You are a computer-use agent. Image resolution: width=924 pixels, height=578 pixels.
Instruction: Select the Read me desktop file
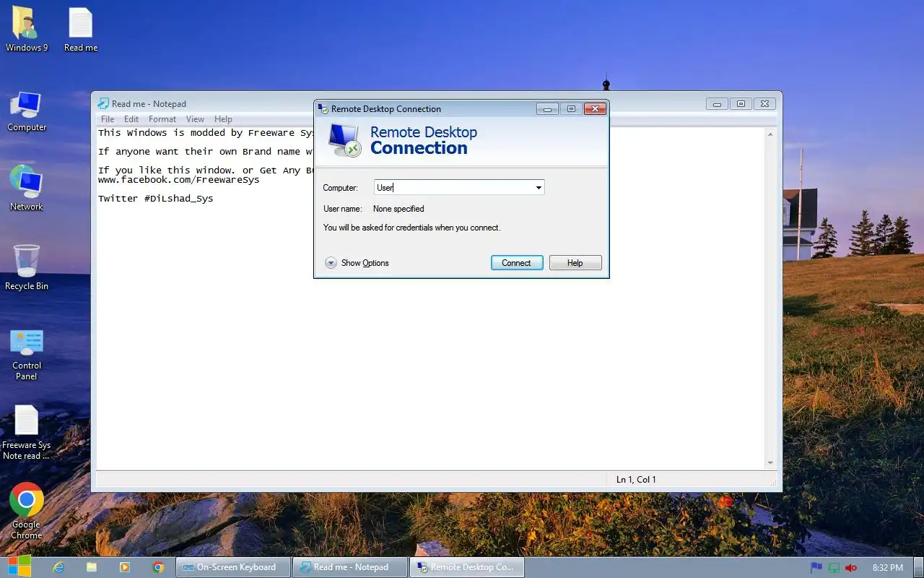coord(80,30)
